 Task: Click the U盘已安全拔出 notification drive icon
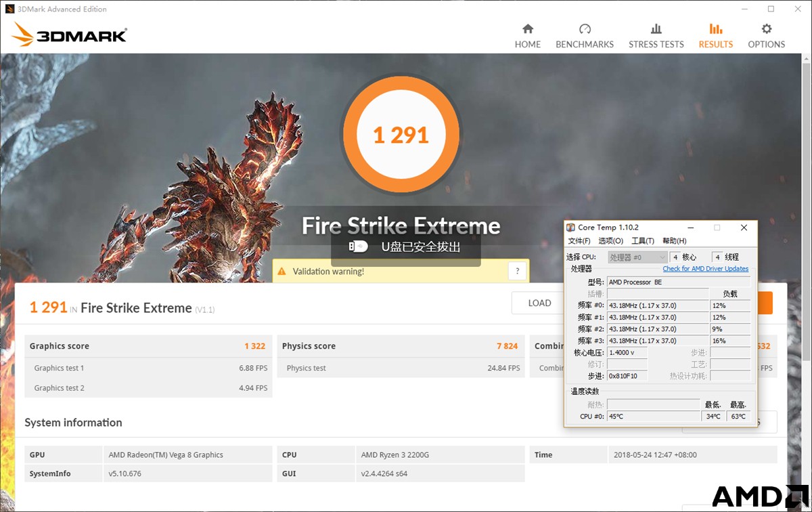[x=358, y=247]
